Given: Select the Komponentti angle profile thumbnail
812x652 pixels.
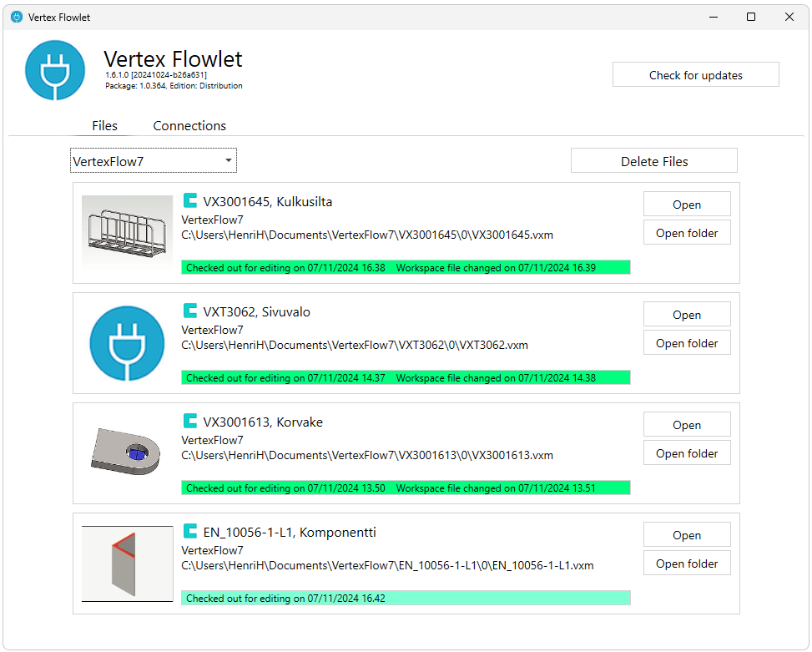Looking at the screenshot, I should tap(127, 563).
